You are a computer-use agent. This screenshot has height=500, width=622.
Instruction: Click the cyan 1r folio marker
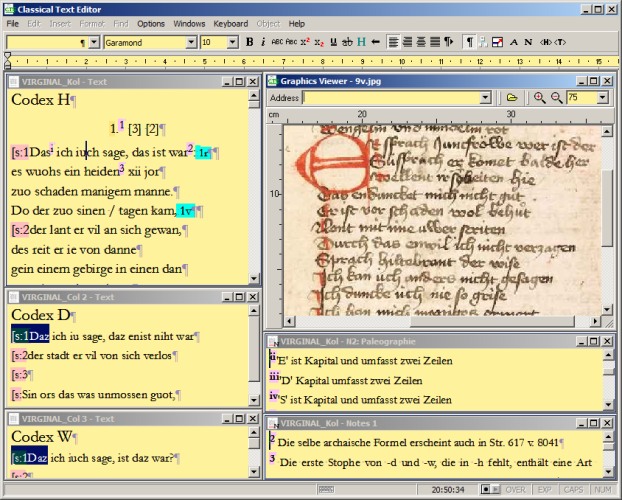[203, 153]
